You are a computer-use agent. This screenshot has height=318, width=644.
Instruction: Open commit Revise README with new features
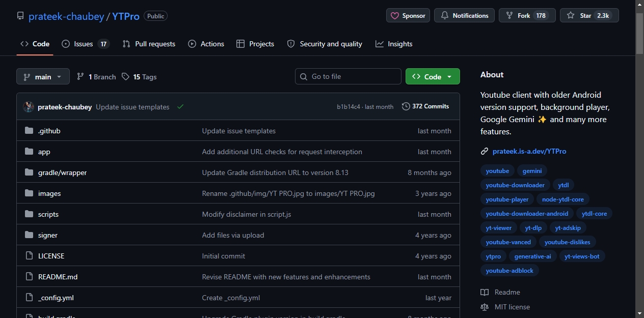coord(286,277)
